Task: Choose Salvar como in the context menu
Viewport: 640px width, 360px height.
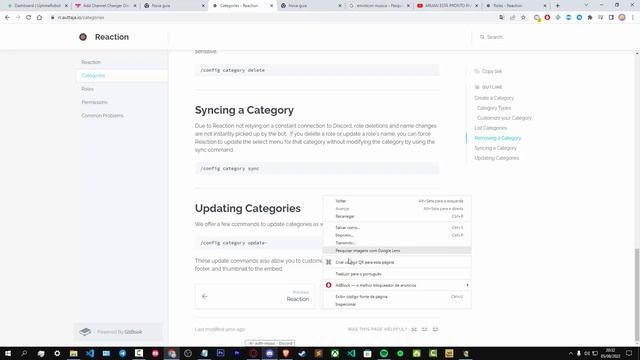Action: click(397, 228)
